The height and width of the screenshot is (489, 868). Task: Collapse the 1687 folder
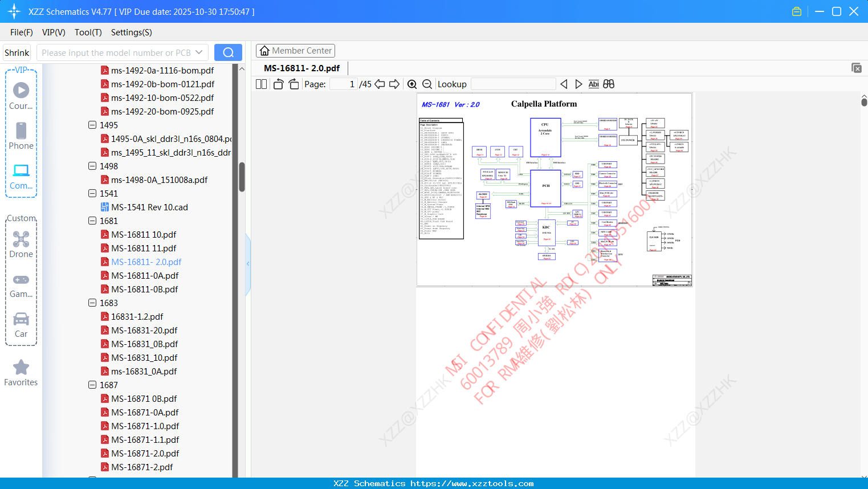click(x=92, y=385)
